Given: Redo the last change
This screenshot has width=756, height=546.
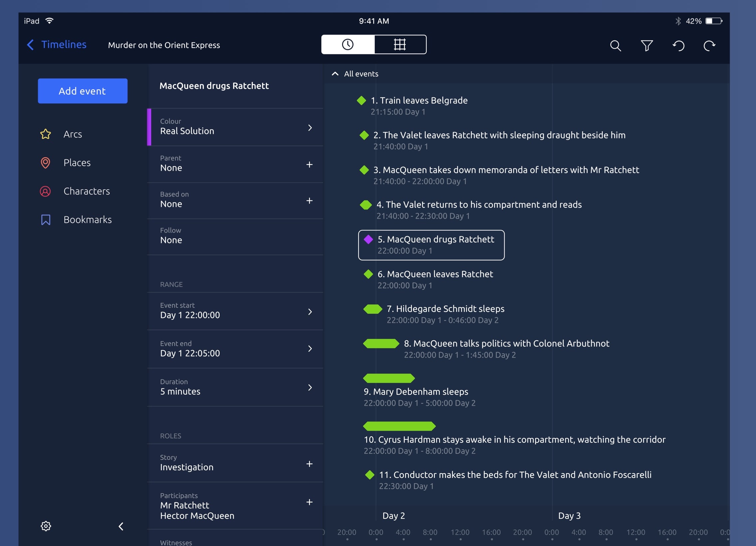Looking at the screenshot, I should point(709,45).
